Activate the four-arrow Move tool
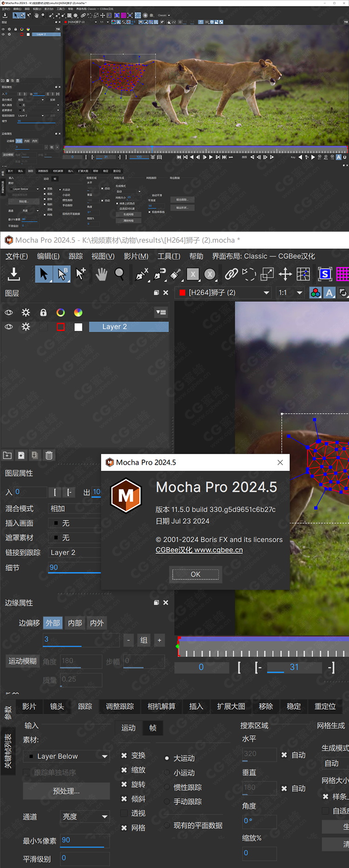This screenshot has width=349, height=868. [285, 274]
